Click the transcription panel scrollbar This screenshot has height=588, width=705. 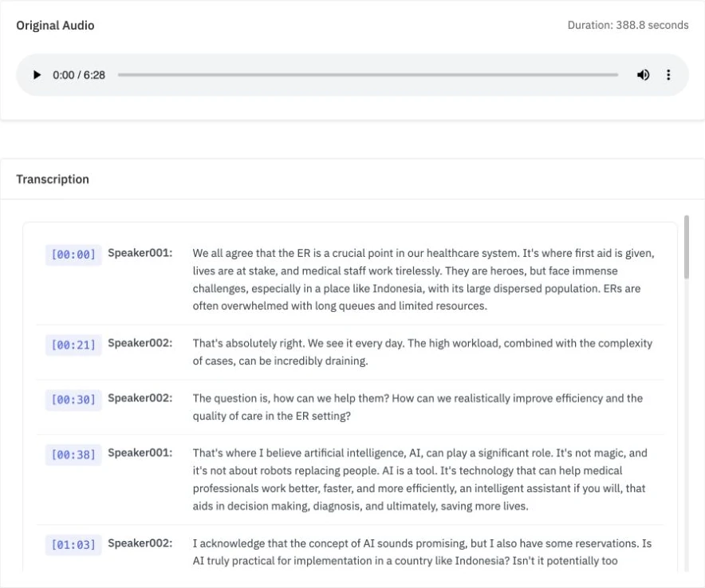(x=687, y=247)
